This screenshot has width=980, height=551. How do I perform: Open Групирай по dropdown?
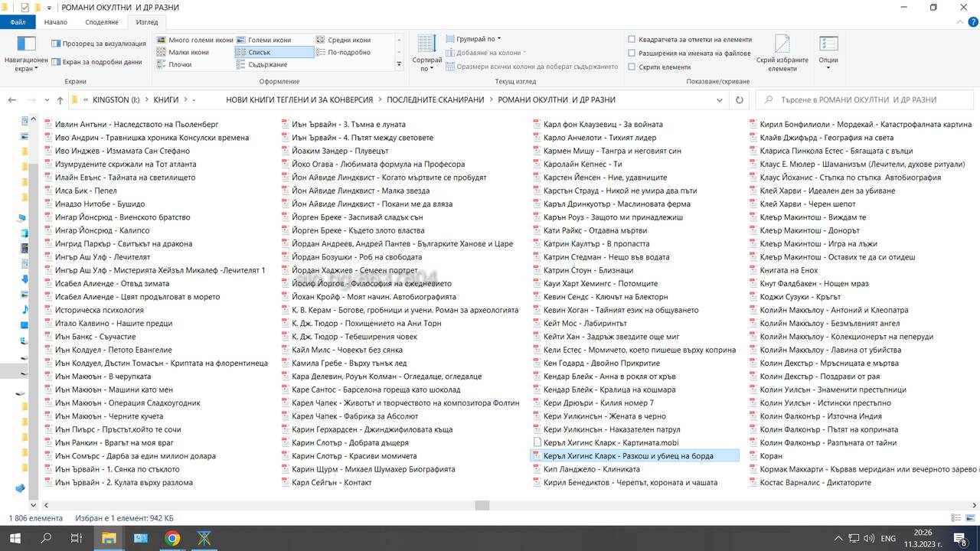(475, 39)
